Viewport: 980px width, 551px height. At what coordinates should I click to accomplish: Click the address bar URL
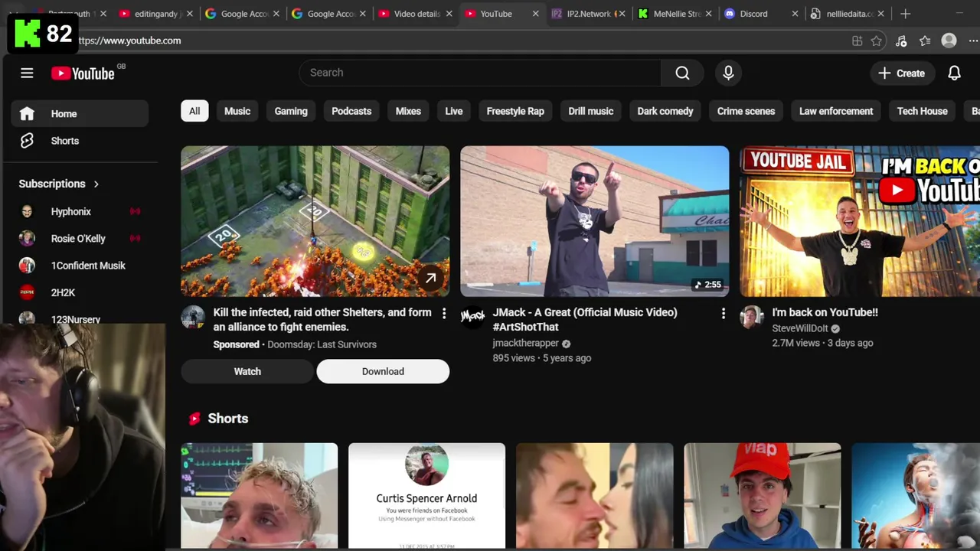click(x=129, y=41)
